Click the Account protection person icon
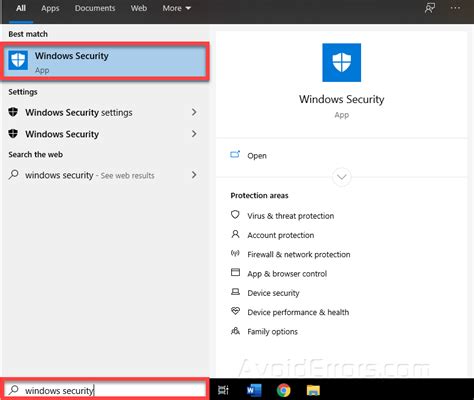 point(235,234)
